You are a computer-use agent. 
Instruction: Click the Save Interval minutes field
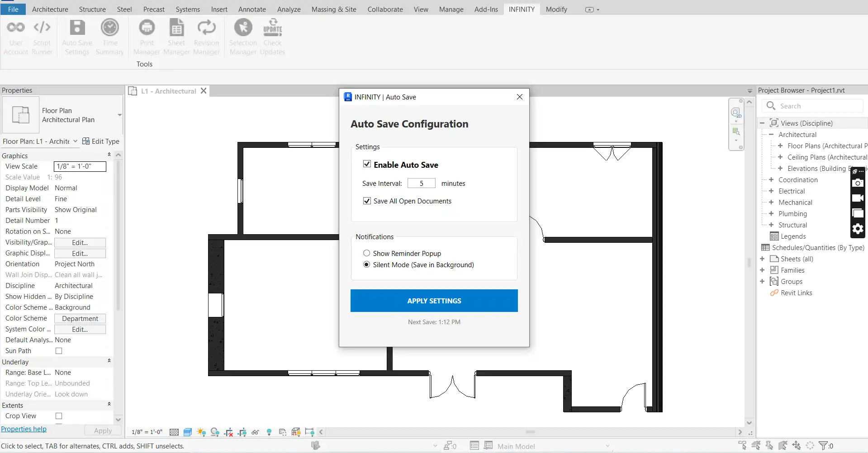(421, 183)
